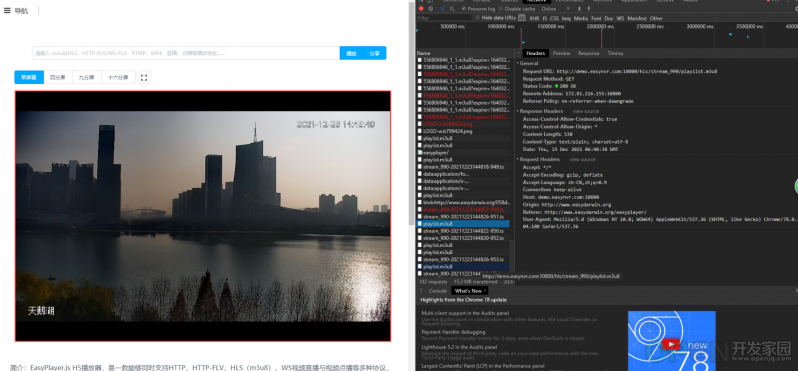Import a HAR file with the upload arrow
Screen dimensions: 798x371
click(x=579, y=9)
